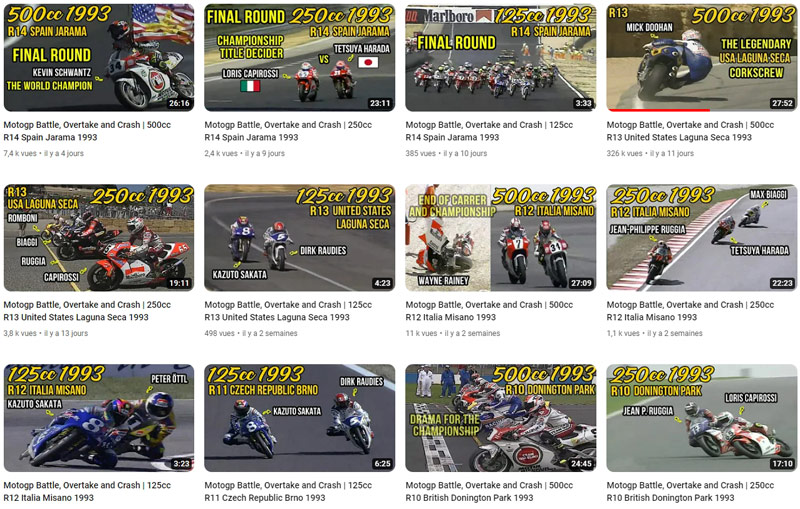Click title link 250cc R14 Spain Jarama 1993
800x509 pixels.
coord(288,131)
